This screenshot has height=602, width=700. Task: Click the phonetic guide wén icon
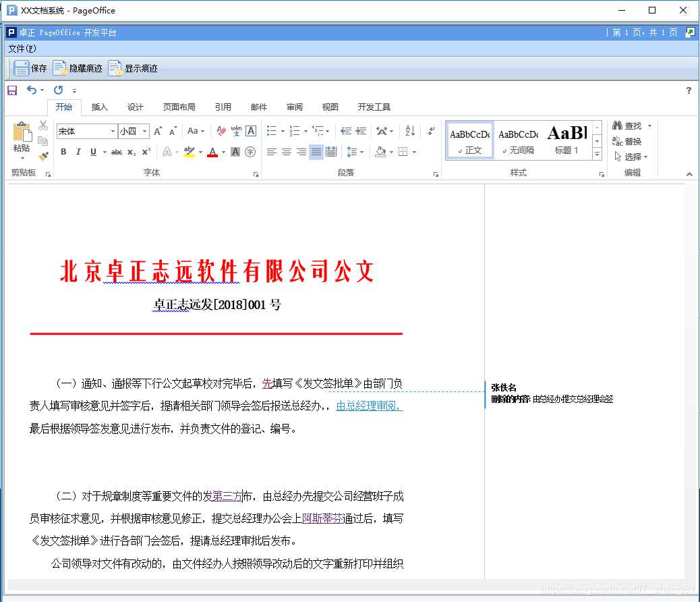pyautogui.click(x=236, y=131)
